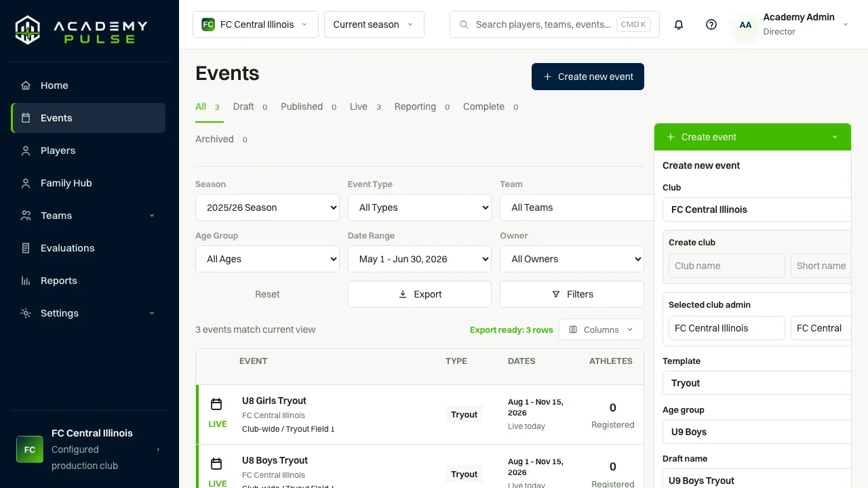Viewport: 868px width, 488px height.
Task: Expand the Academy Admin account menu
Action: pos(846,24)
